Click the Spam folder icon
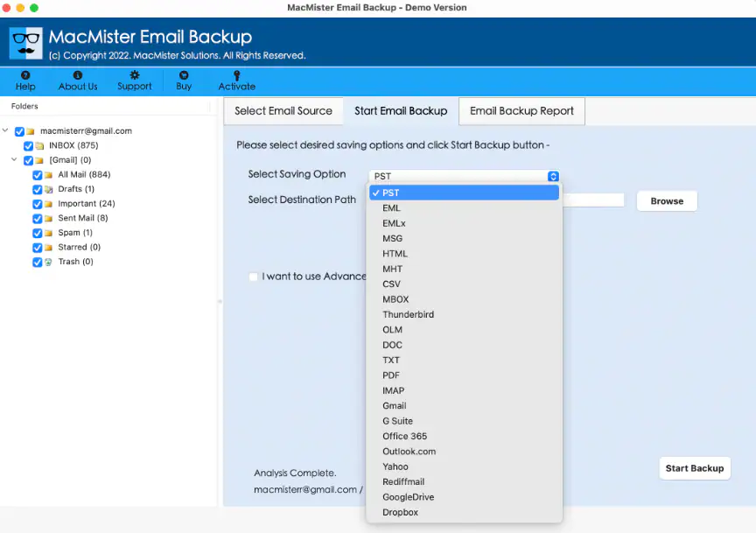Viewport: 756px width, 533px height. [49, 233]
